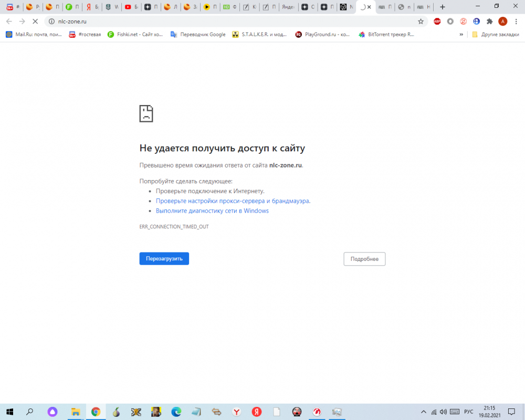525x420 pixels.
Task: Open the Windows network diagnostics link
Action: [212, 211]
